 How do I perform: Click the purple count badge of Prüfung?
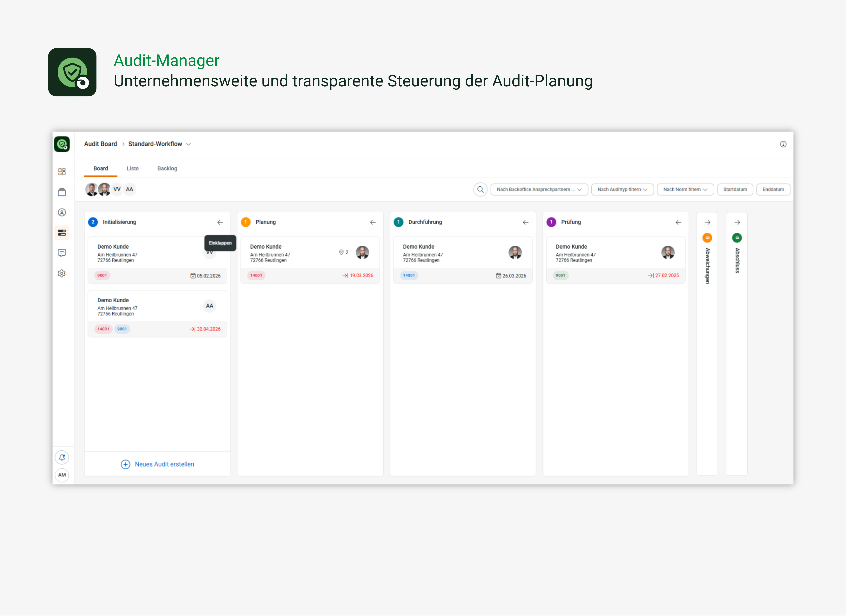coord(551,222)
